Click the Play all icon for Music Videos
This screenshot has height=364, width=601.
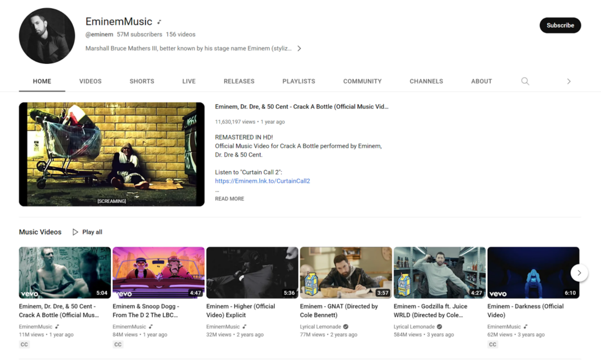(x=75, y=232)
